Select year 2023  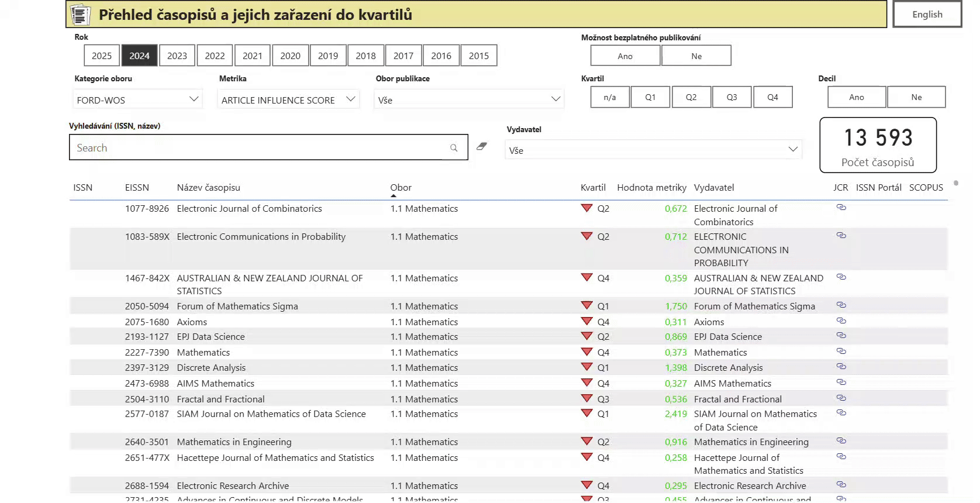tap(177, 56)
